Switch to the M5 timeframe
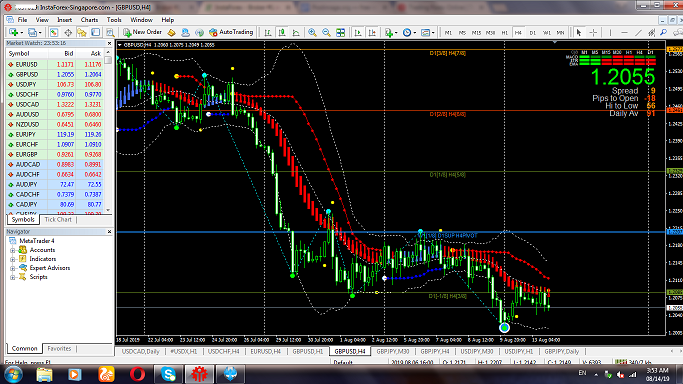 pos(462,33)
